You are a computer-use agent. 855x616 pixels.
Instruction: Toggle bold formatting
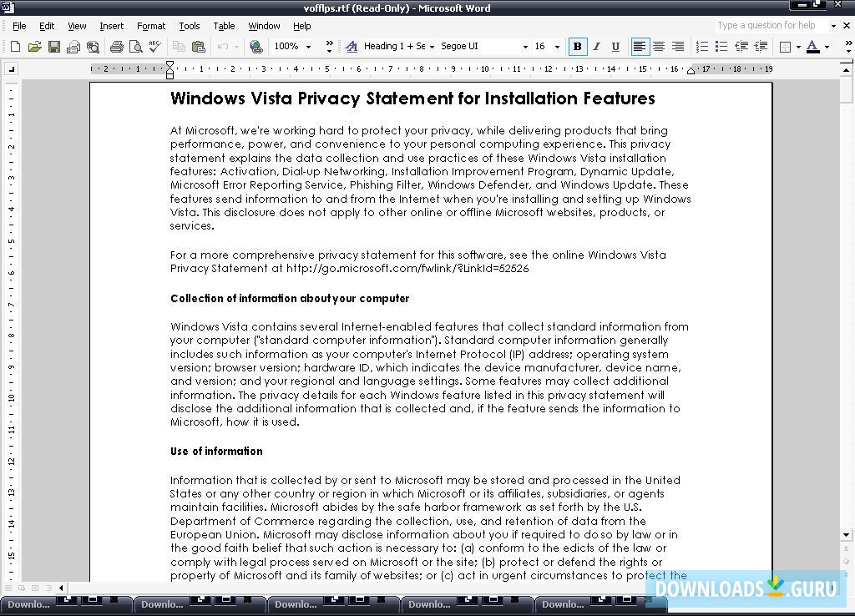(x=577, y=46)
